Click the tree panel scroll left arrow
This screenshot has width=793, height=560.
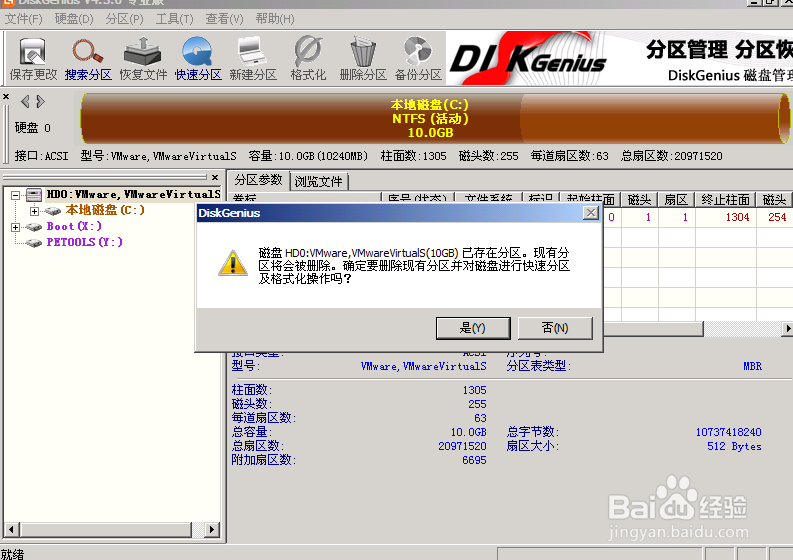coord(11,530)
